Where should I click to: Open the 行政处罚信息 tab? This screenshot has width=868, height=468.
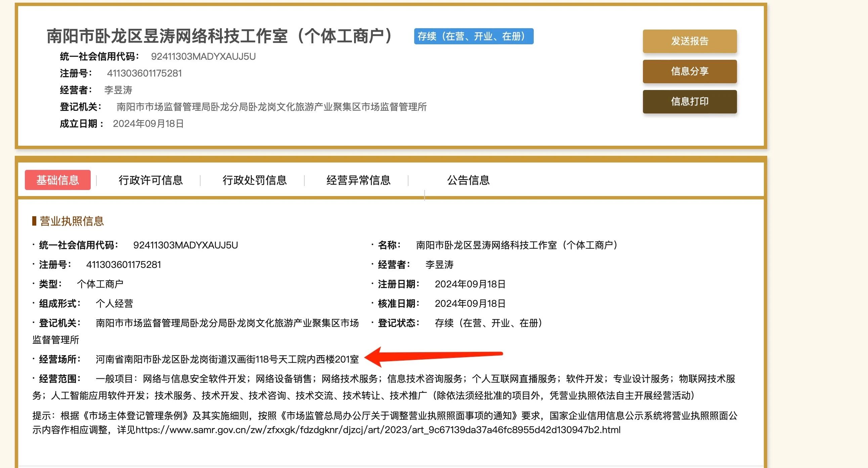[x=254, y=180]
